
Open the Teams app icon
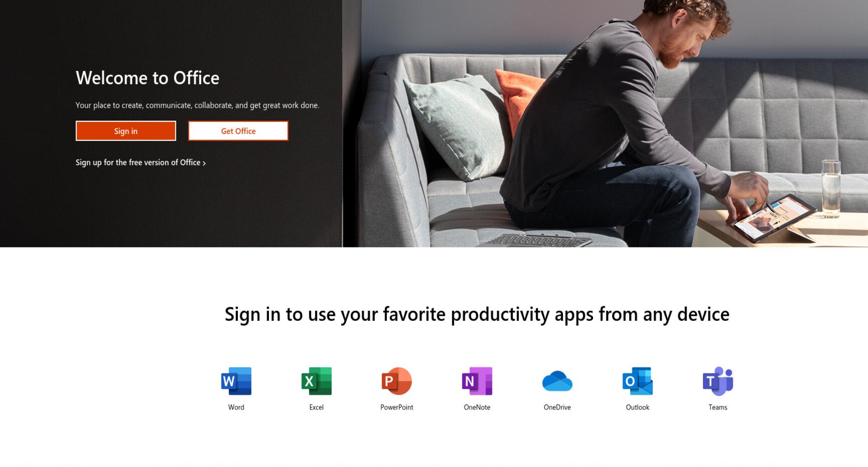tap(718, 381)
